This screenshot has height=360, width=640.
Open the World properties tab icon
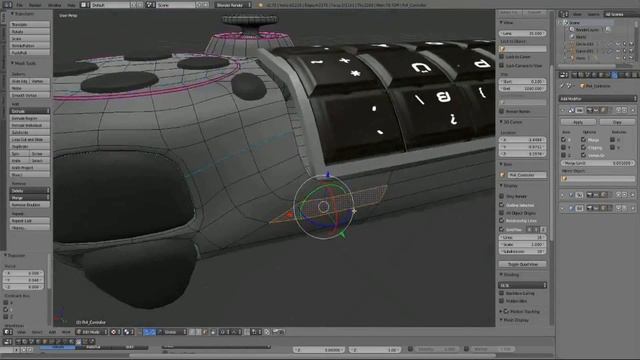click(594, 75)
